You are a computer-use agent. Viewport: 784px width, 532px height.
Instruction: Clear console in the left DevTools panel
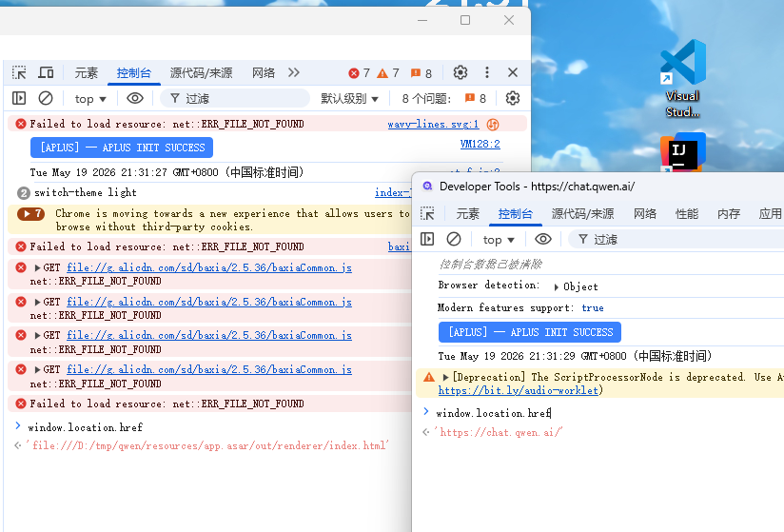pos(46,98)
